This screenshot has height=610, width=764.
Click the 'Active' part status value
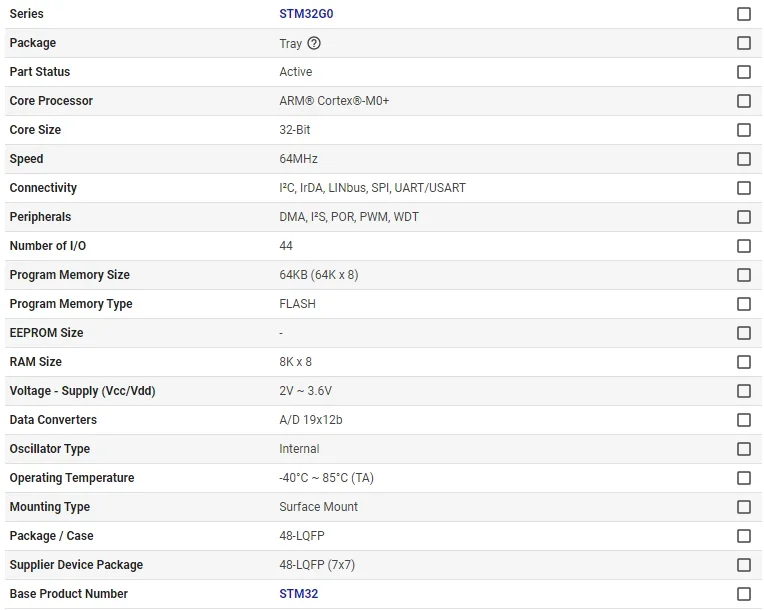coord(295,72)
